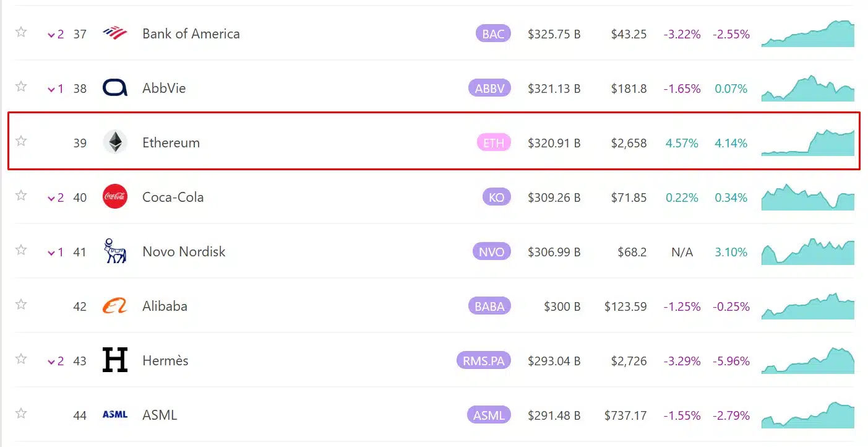Click the Alibaba orange logo
The image size is (868, 447).
[x=115, y=306]
